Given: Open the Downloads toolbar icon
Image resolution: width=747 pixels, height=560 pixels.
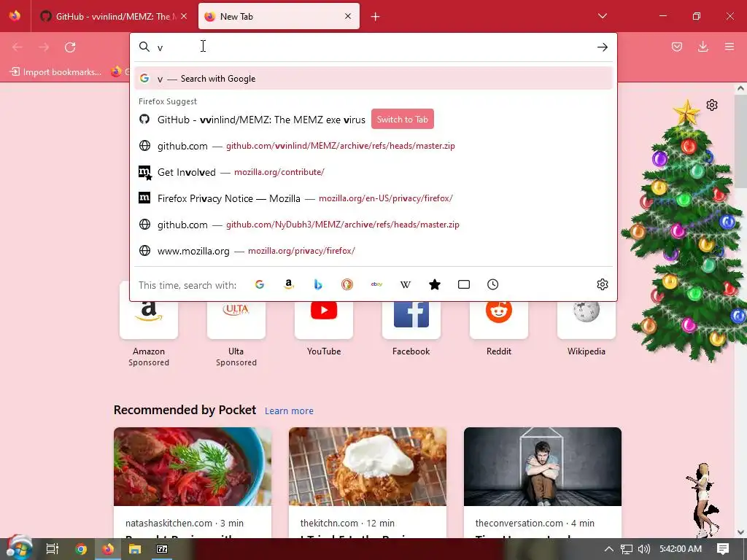Looking at the screenshot, I should tap(703, 47).
